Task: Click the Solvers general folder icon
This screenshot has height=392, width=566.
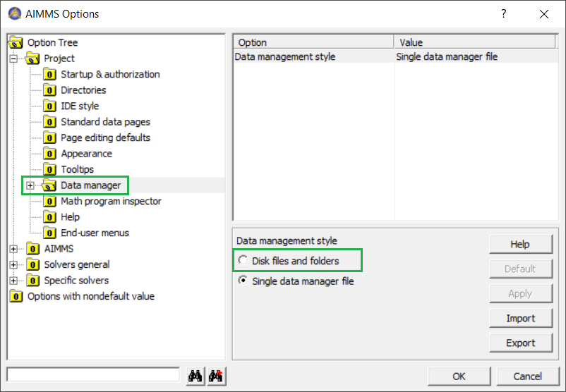Action: (x=33, y=264)
